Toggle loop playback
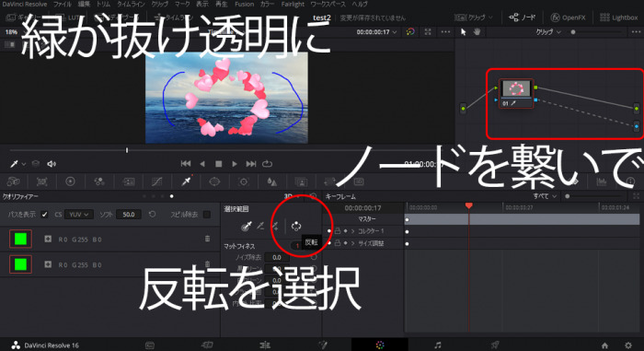 268,163
